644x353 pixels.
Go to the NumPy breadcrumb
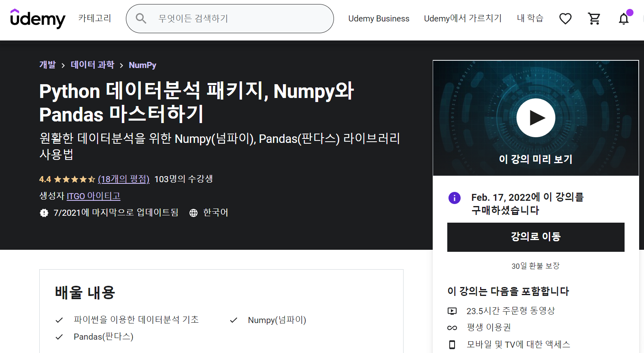pos(142,65)
